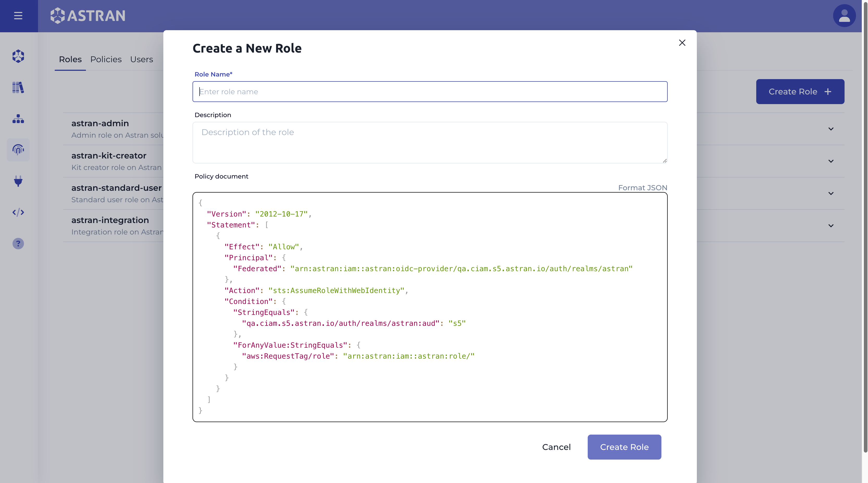
Task: Focus the Description text area
Action: tap(430, 143)
